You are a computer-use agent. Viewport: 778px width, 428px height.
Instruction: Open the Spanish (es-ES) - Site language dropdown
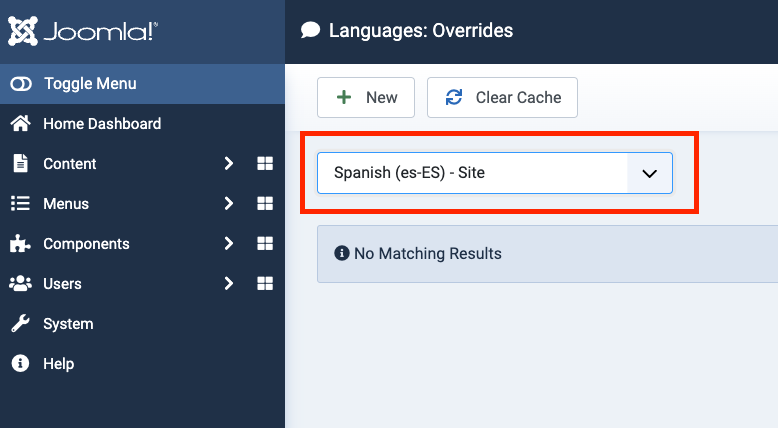[495, 173]
